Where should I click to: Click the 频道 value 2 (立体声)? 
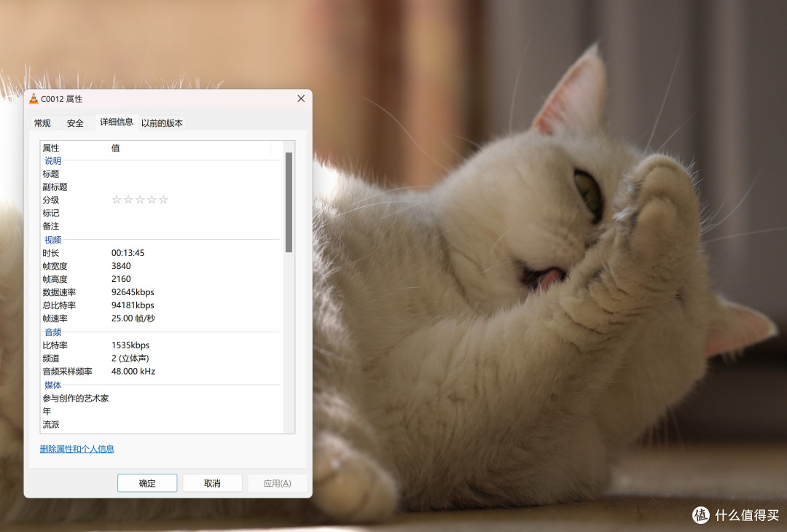130,359
